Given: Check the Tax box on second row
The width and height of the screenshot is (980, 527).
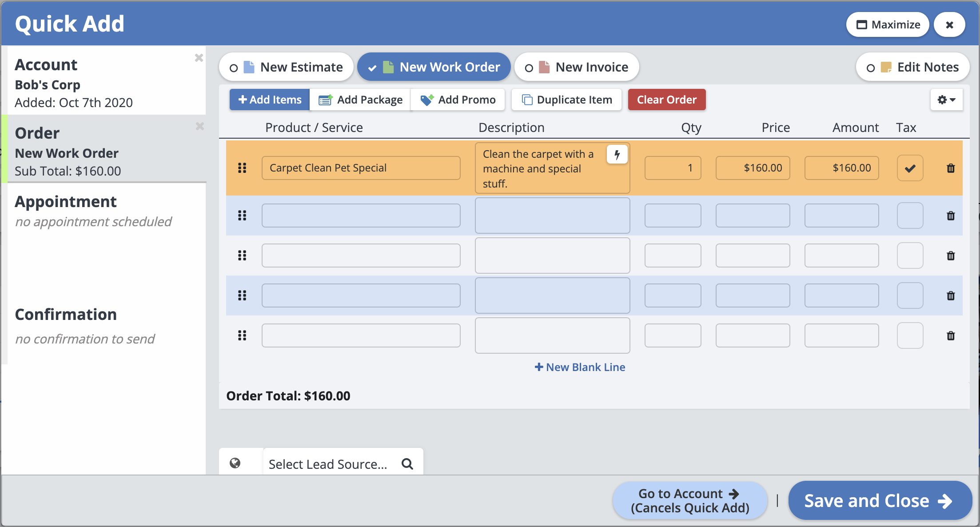Looking at the screenshot, I should (x=910, y=216).
